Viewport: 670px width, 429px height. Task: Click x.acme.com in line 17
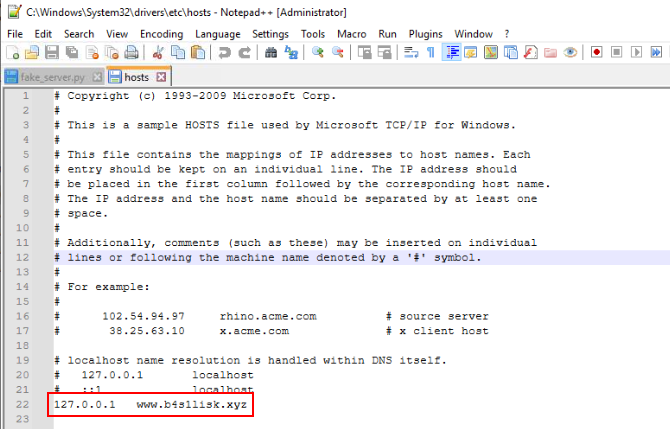pos(254,331)
